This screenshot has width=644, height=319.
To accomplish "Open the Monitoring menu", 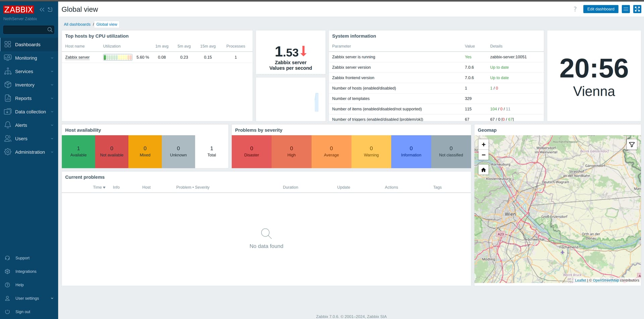I will (29, 58).
